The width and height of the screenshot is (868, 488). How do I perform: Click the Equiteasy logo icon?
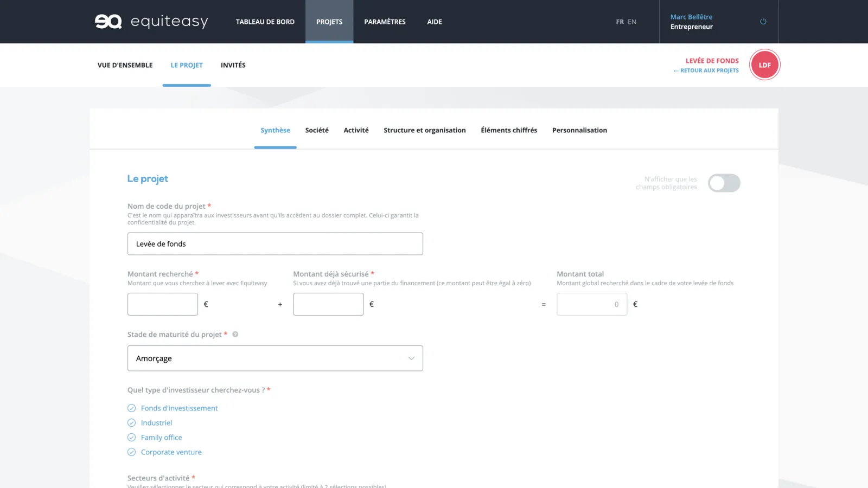[108, 22]
